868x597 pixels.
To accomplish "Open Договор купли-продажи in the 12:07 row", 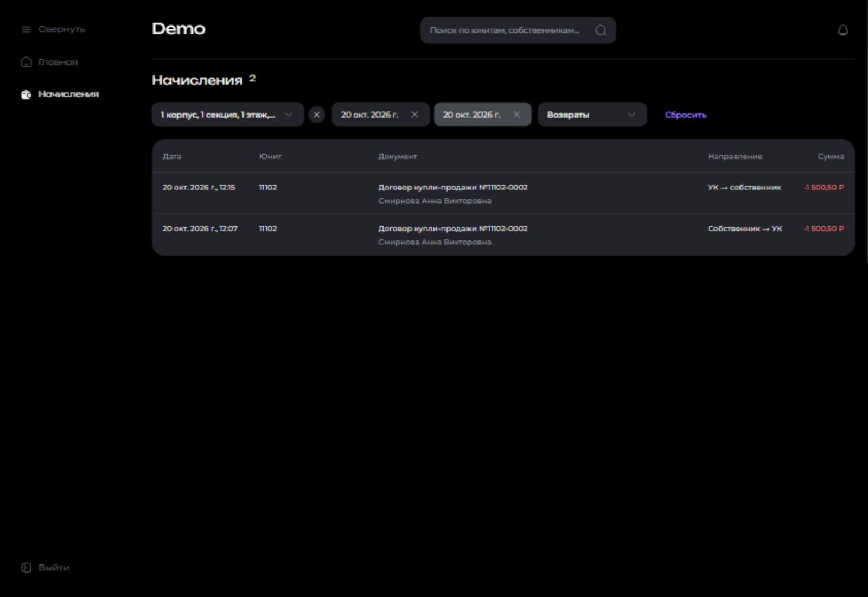I will [x=453, y=228].
